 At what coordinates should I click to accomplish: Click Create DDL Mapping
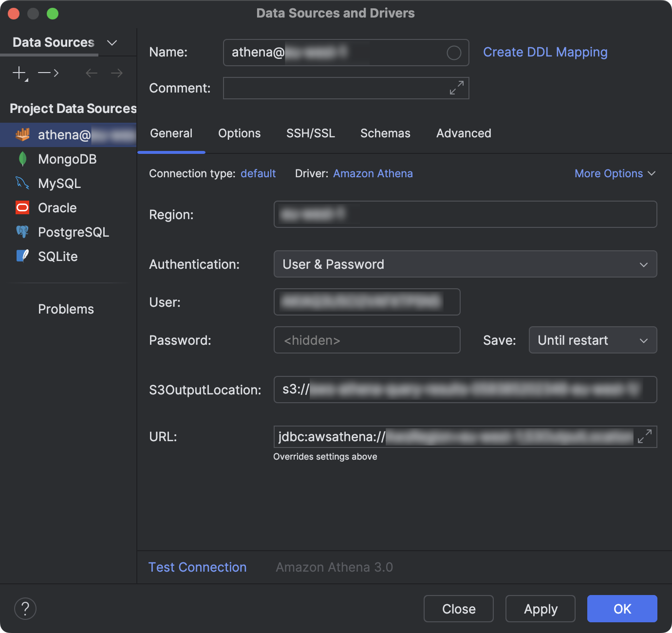click(545, 52)
